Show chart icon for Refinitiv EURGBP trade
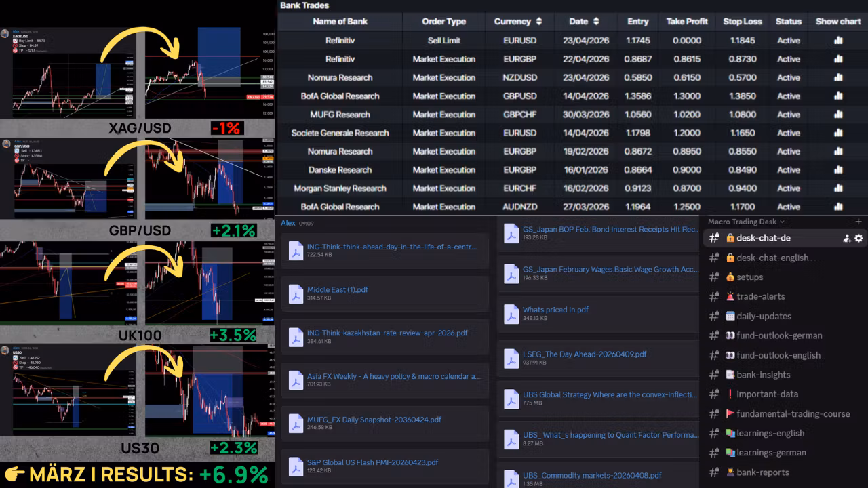 pos(838,59)
